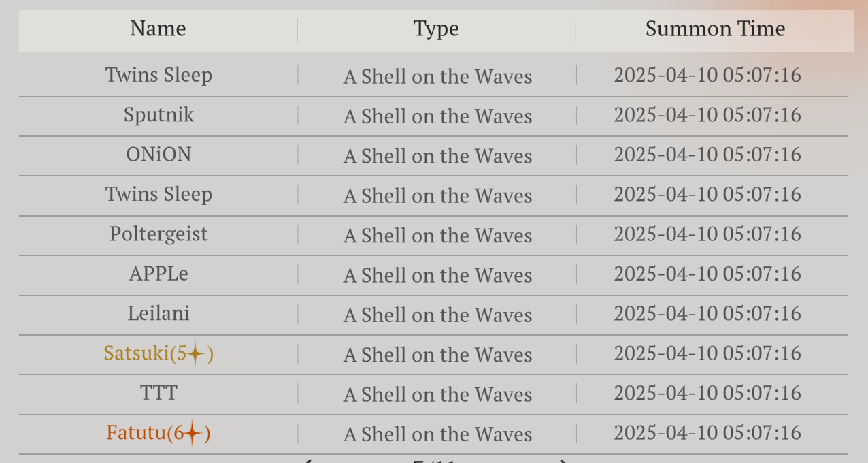Click the summon time in Satsuki's row
Viewport: 868px width, 463px height.
pyautogui.click(x=707, y=353)
